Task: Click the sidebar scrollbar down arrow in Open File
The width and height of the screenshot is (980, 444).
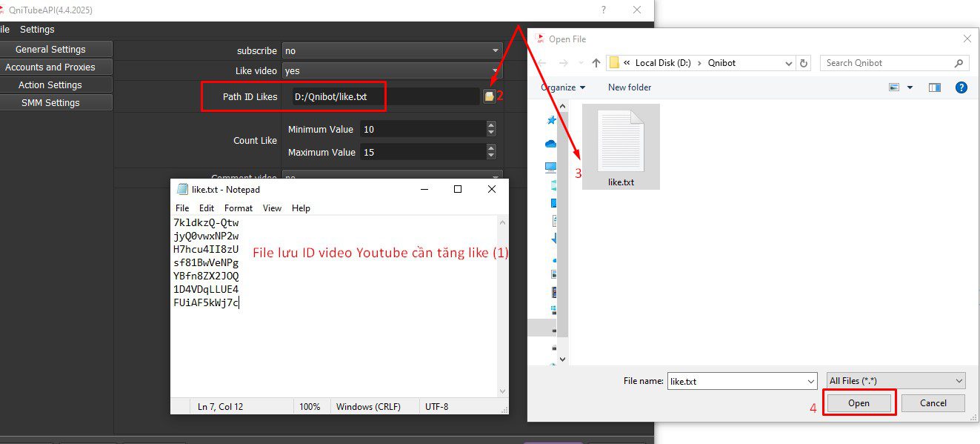Action: pos(561,359)
